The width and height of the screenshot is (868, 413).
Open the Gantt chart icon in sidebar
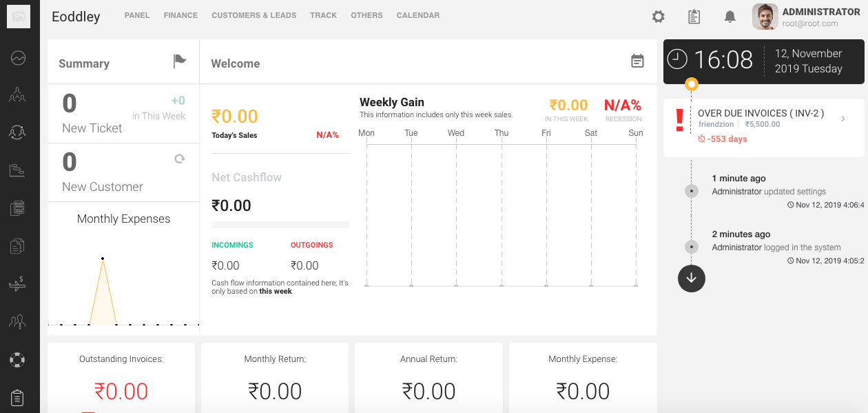point(17,171)
